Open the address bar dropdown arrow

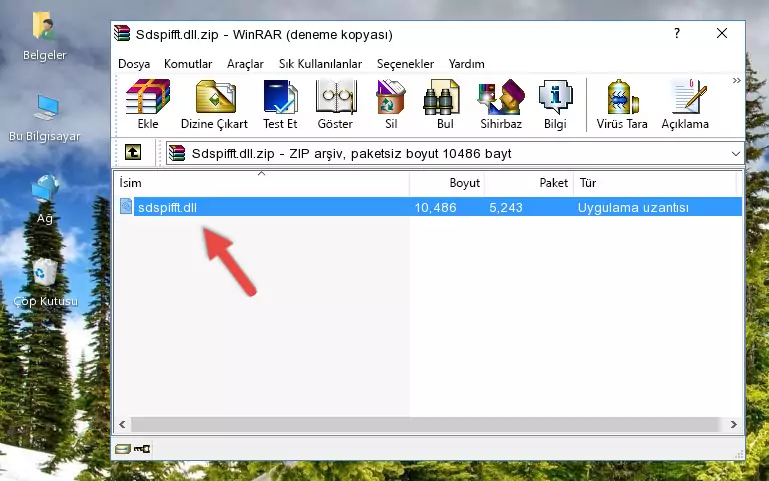pyautogui.click(x=736, y=154)
